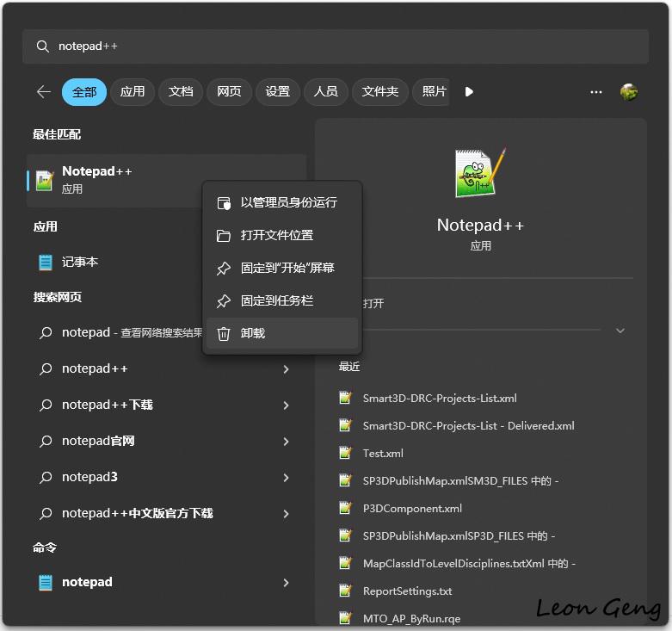Expand arrow for notepad++中文版官方下载 suggestion
The height and width of the screenshot is (631, 672).
pyautogui.click(x=287, y=514)
